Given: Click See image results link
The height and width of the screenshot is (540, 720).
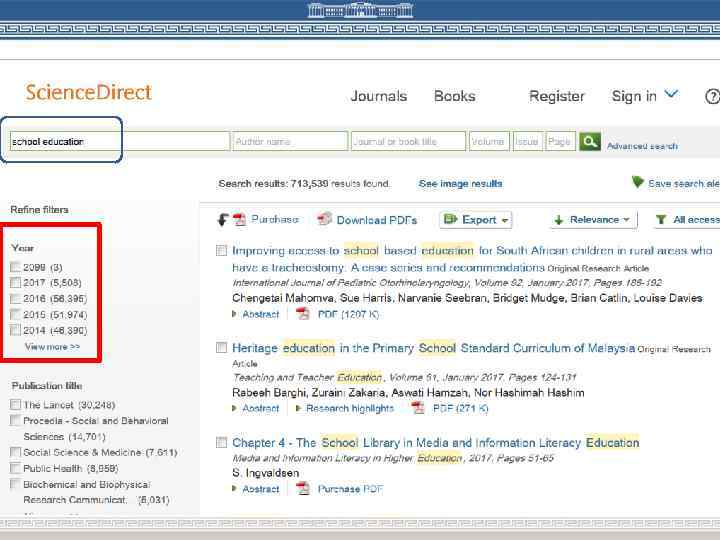Looking at the screenshot, I should [x=460, y=184].
